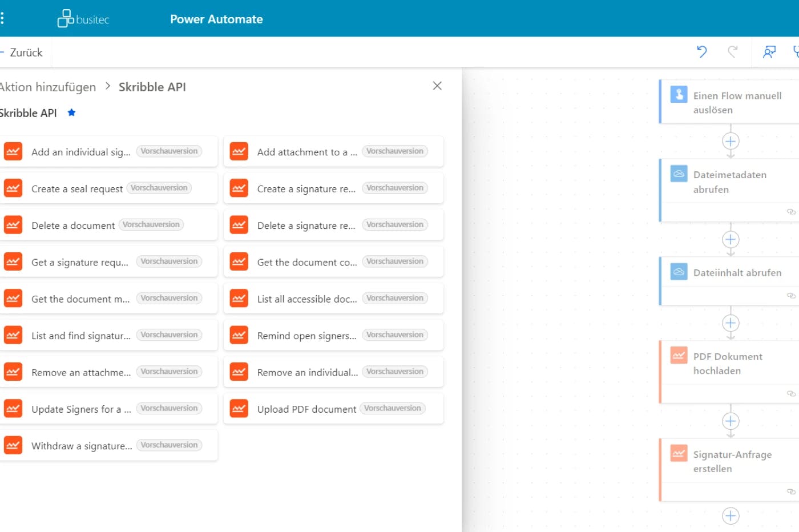
Task: Click connection link icon on PDF Dokument hochladen
Action: coord(791,393)
